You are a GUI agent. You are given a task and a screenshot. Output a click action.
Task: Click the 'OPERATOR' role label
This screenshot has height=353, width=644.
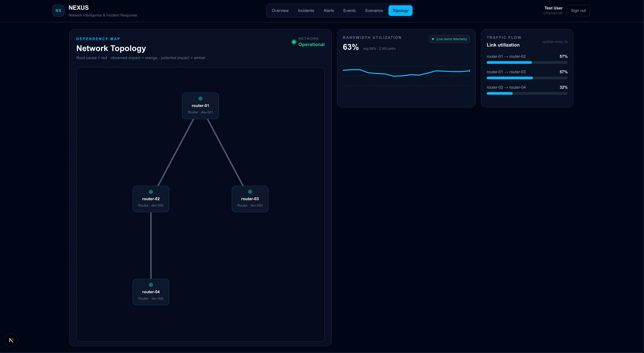pyautogui.click(x=553, y=13)
